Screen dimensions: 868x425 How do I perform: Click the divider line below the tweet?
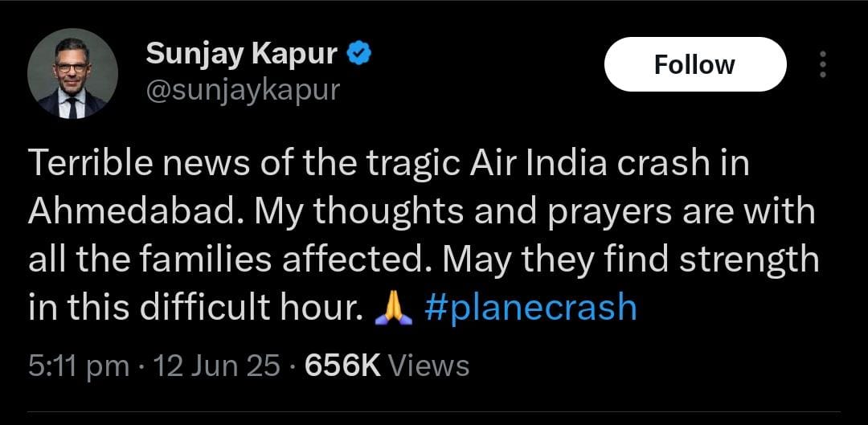point(433,411)
